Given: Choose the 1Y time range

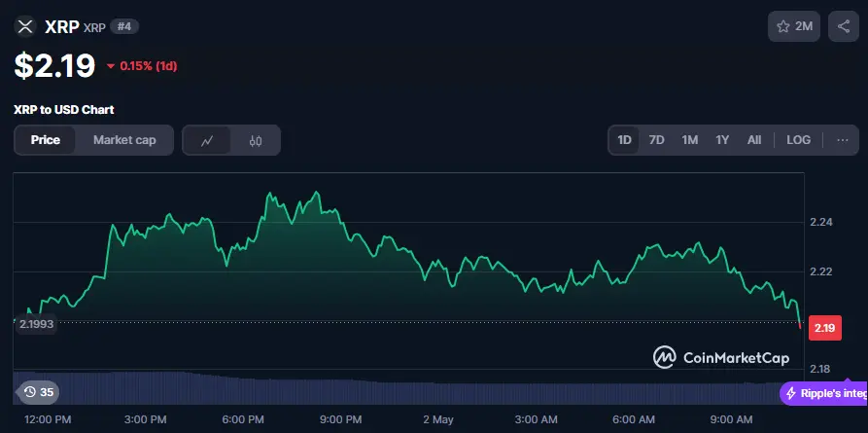Looking at the screenshot, I should (722, 140).
